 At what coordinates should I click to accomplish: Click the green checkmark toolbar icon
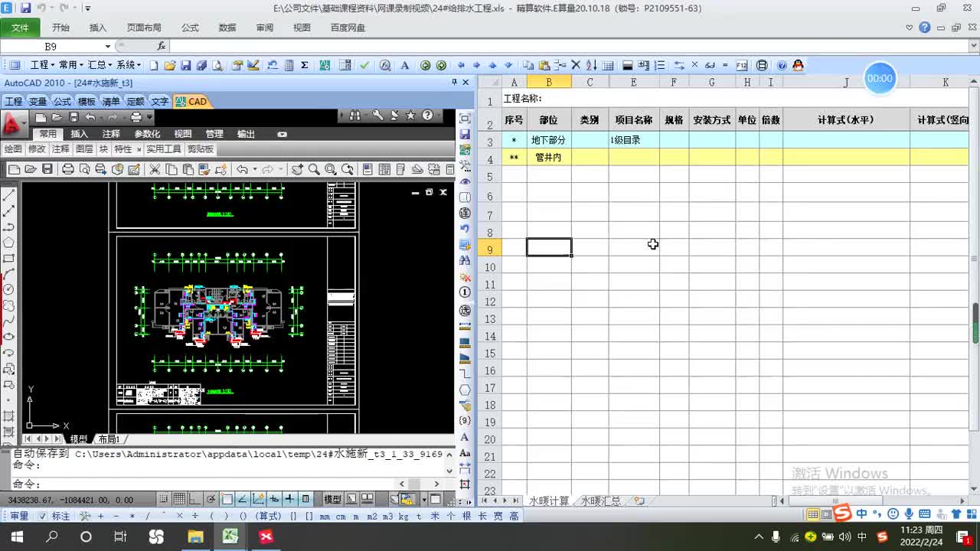[x=364, y=66]
